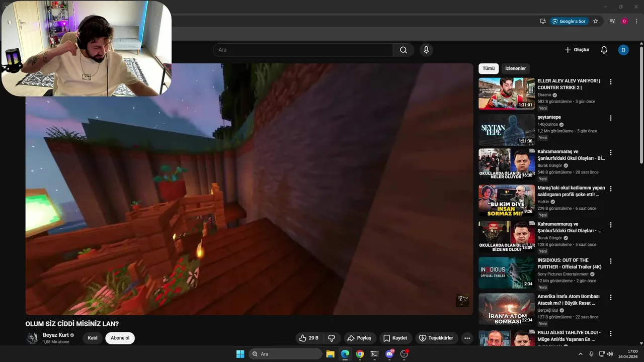Screen dimensions: 644x362
Task: Open options for PALU AİLESİ video
Action: (x=611, y=333)
